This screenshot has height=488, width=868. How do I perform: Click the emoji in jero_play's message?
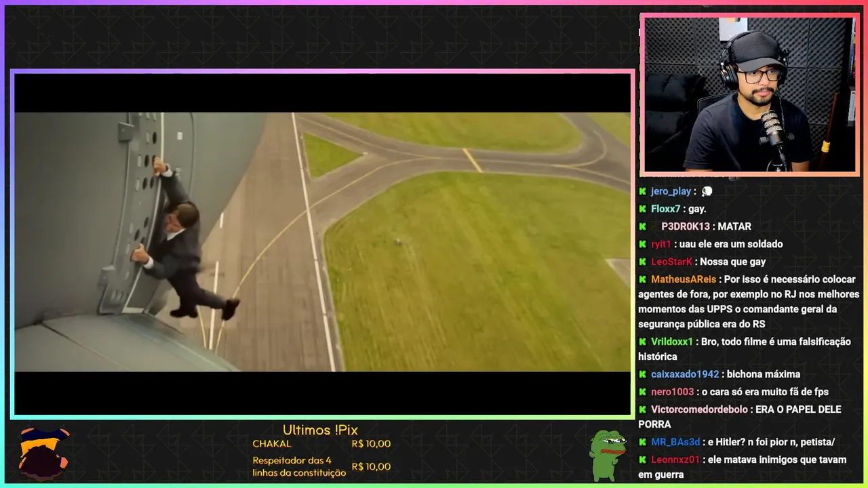pyautogui.click(x=707, y=191)
